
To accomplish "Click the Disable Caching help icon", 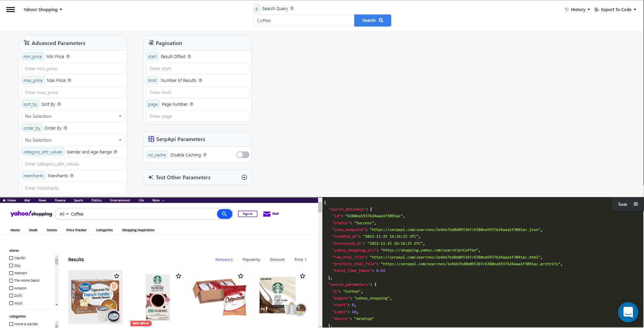I will (205, 155).
